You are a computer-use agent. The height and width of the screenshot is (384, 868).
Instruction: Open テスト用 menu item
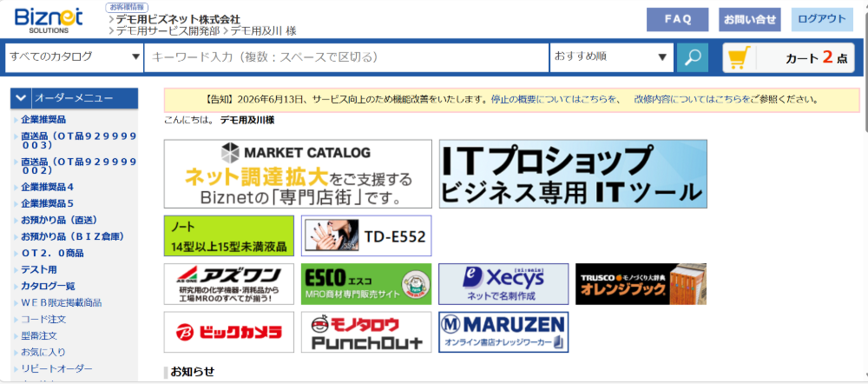(39, 270)
